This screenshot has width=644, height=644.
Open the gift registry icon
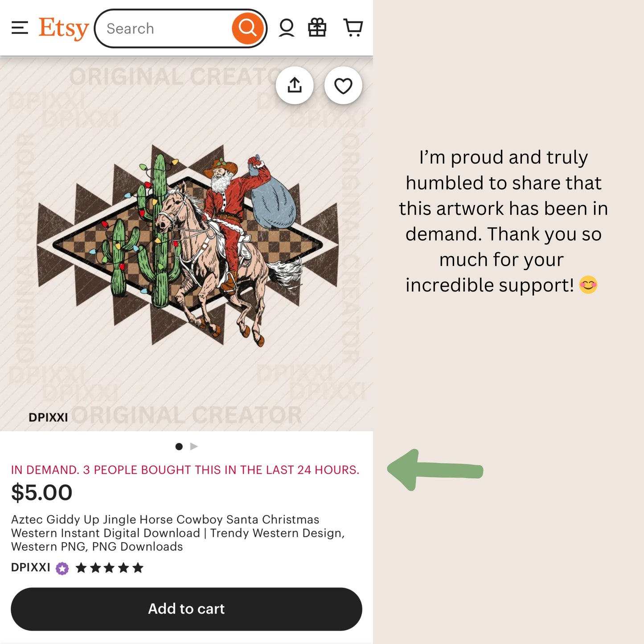(x=317, y=28)
